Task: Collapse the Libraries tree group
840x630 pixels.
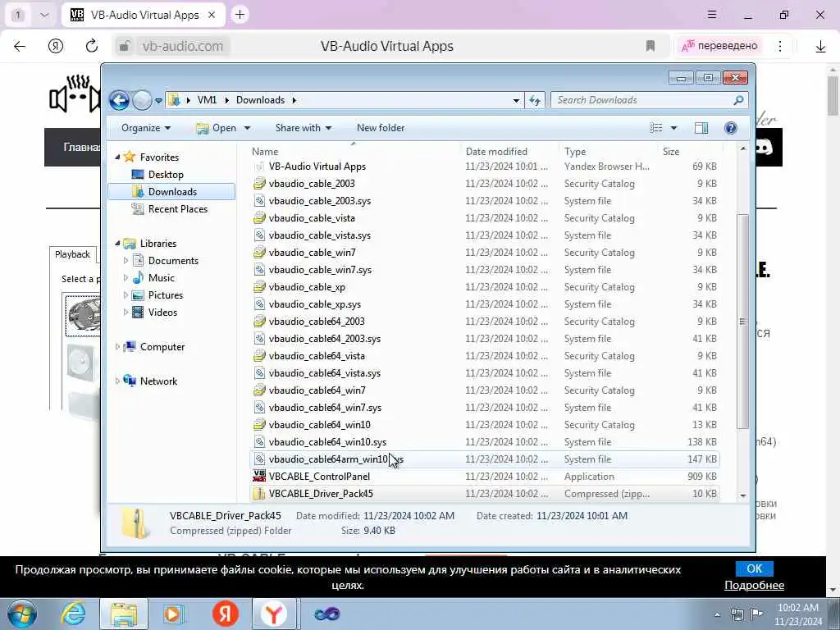Action: 118,243
